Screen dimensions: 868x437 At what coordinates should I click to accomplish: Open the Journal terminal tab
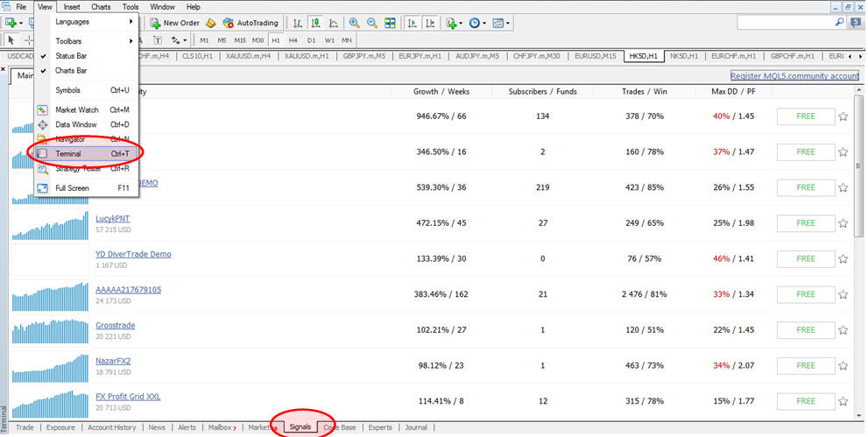416,427
